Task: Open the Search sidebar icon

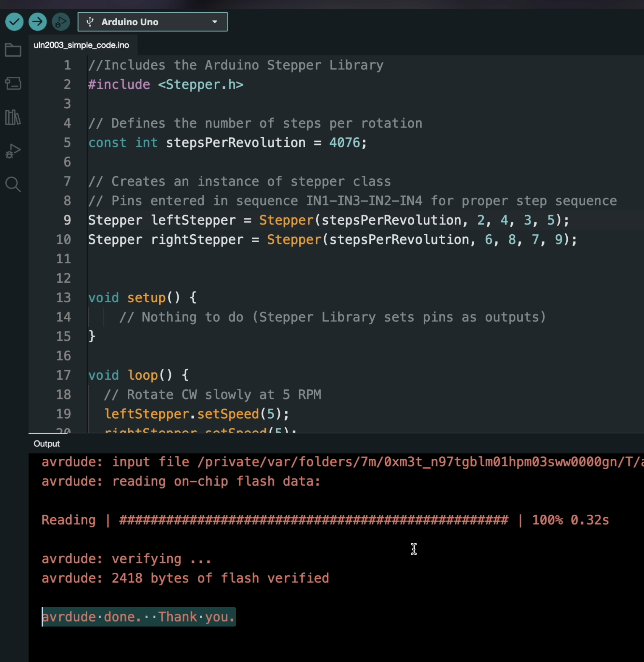Action: point(13,184)
